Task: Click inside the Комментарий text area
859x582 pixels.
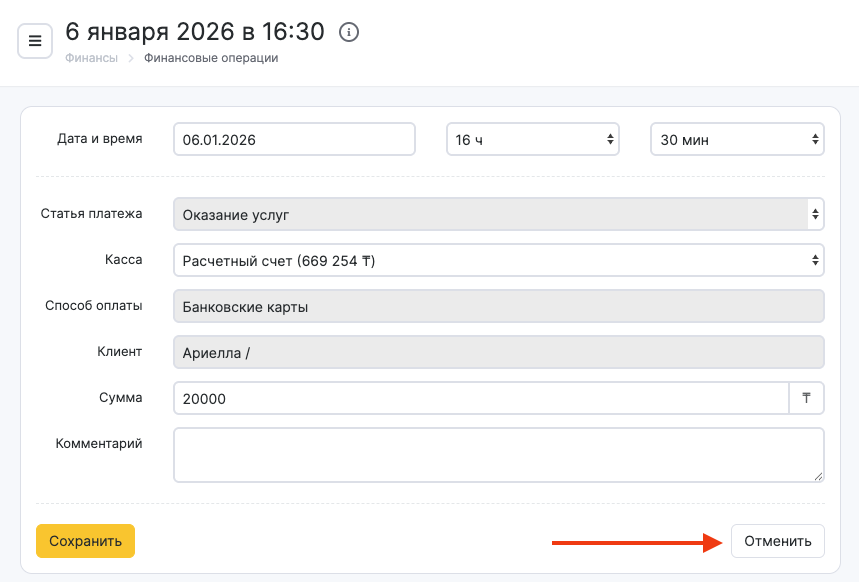Action: (498, 455)
